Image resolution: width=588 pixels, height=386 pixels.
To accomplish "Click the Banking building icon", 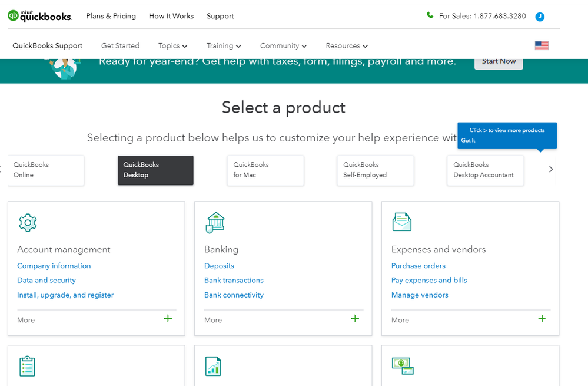I will 215,223.
